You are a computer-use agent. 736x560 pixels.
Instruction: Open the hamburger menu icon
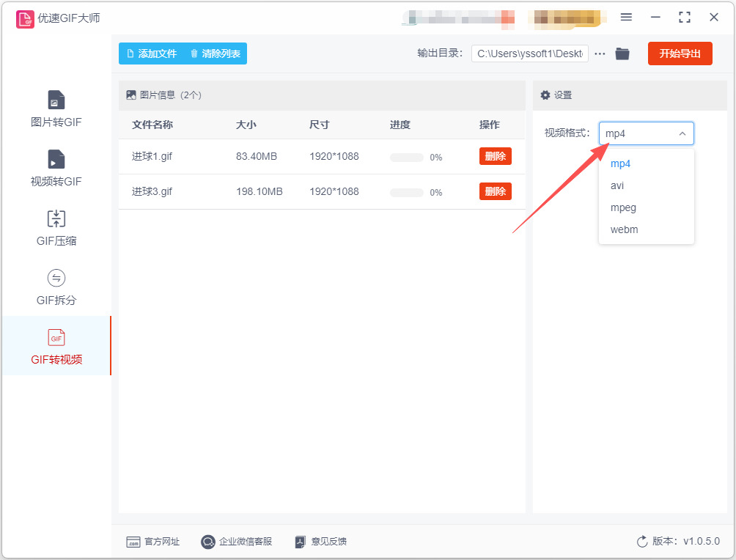click(626, 18)
